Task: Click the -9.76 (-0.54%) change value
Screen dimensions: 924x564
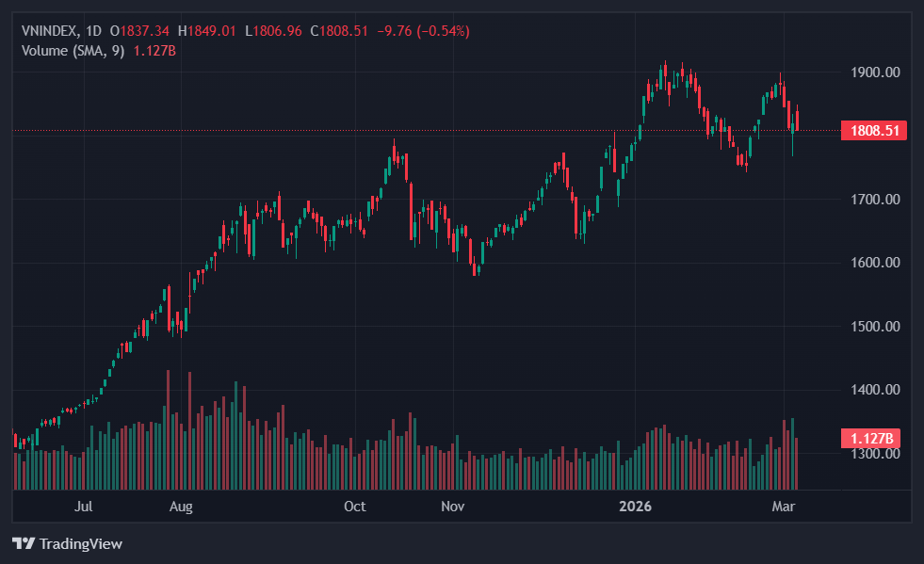Action: tap(423, 31)
